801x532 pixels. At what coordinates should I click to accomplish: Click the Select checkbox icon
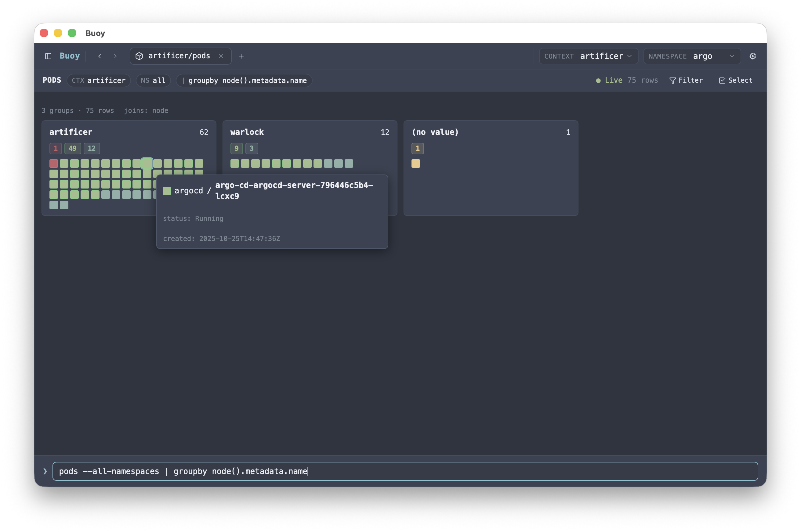[722, 81]
